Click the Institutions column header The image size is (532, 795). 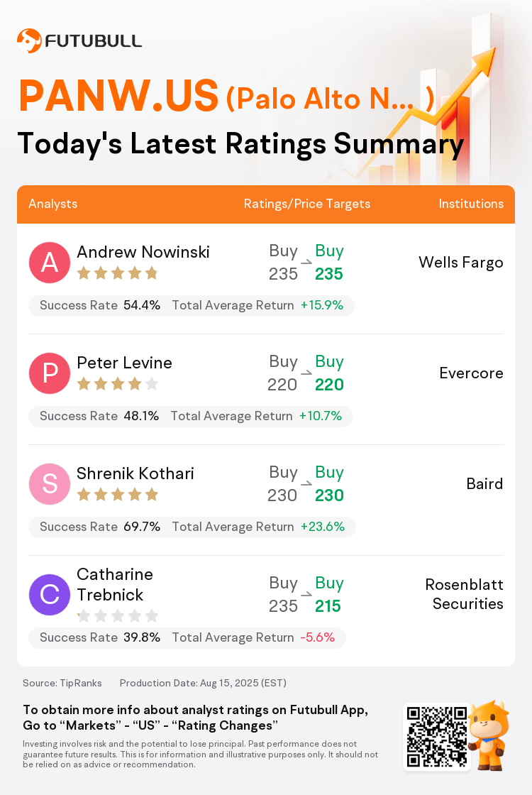coord(471,204)
